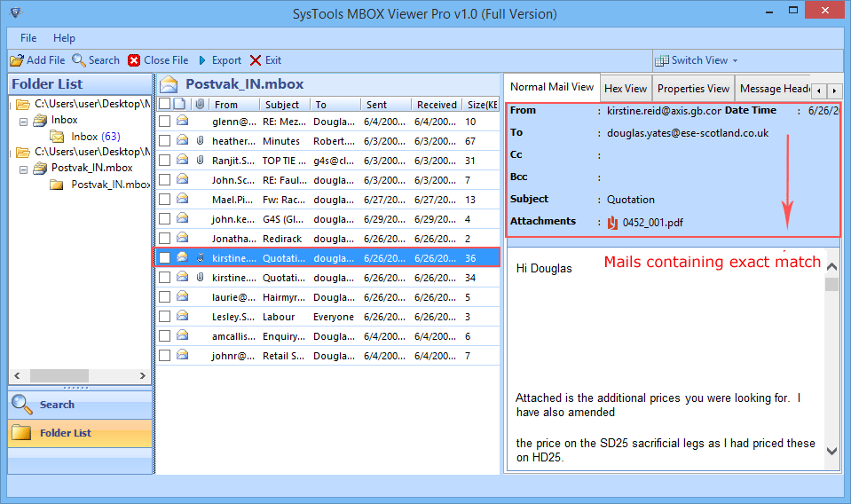
Task: Sort emails by the Sent column
Action: 386,105
